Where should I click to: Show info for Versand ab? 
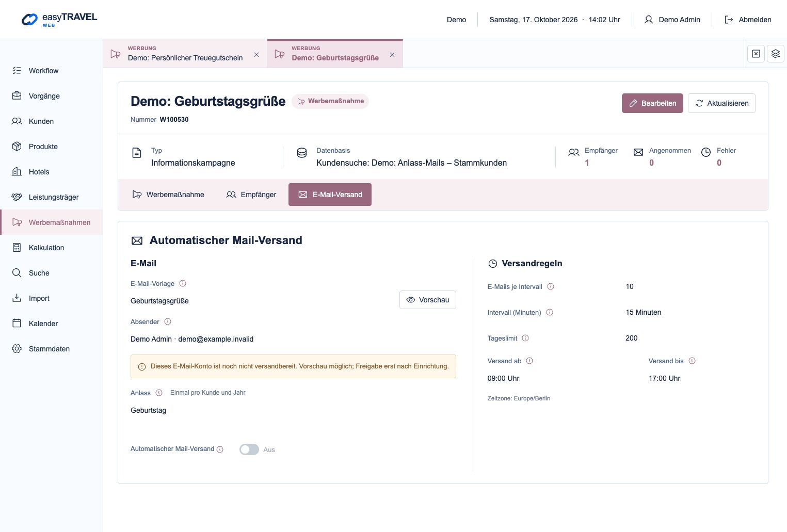529,361
